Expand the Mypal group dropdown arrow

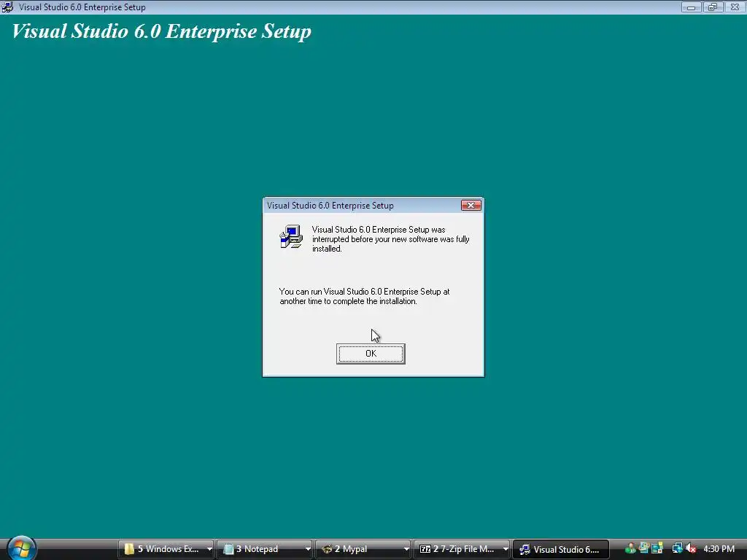pos(406,549)
